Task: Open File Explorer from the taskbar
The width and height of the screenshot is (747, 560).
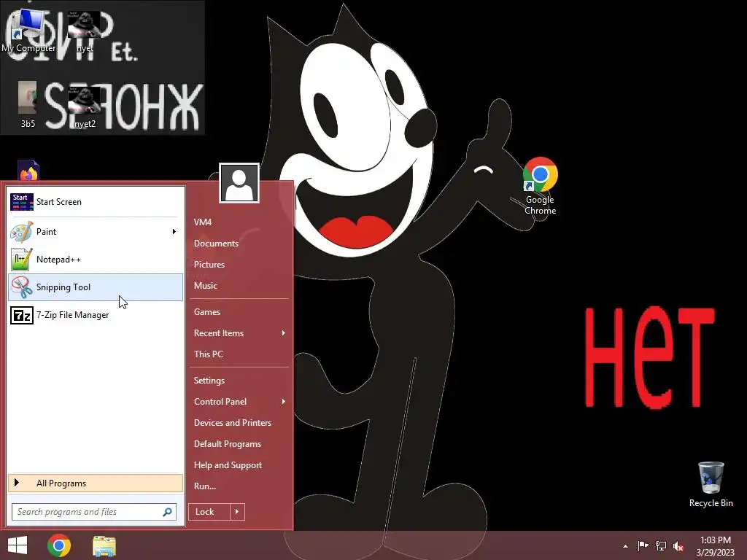Action: point(104,545)
